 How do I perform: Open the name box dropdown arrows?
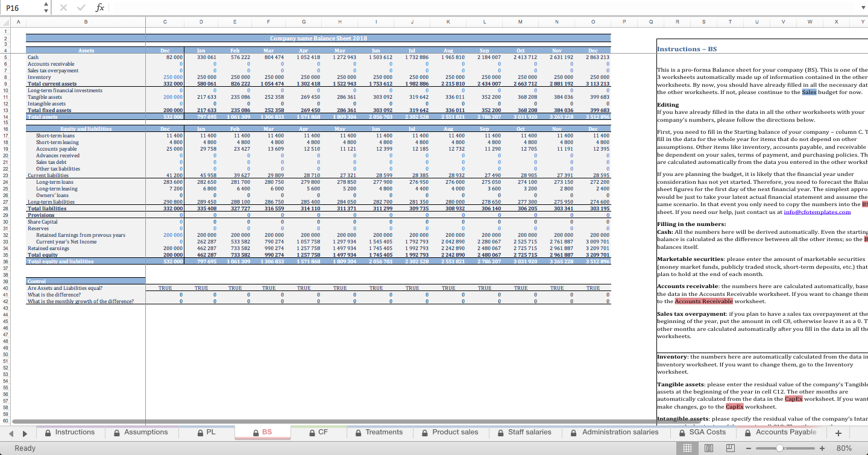pyautogui.click(x=46, y=7)
